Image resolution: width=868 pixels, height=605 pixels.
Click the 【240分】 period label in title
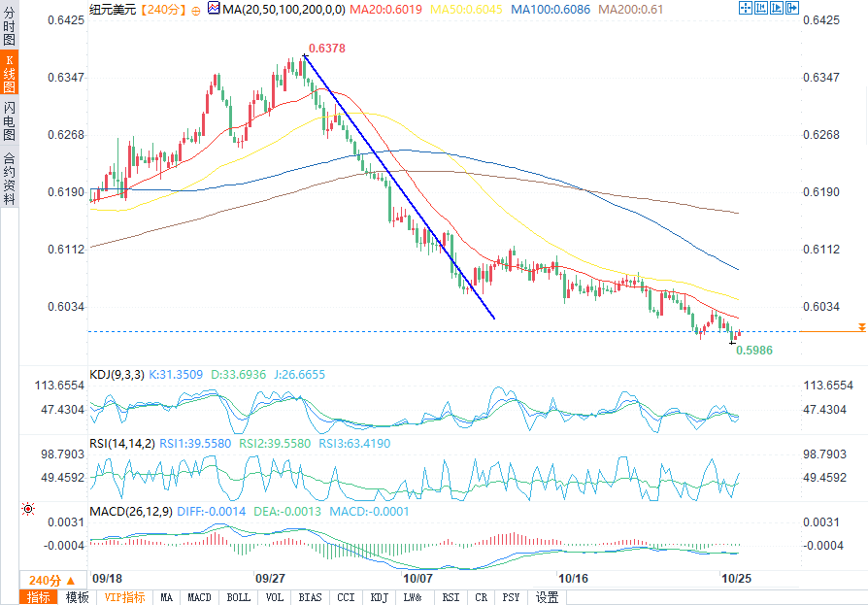[163, 10]
